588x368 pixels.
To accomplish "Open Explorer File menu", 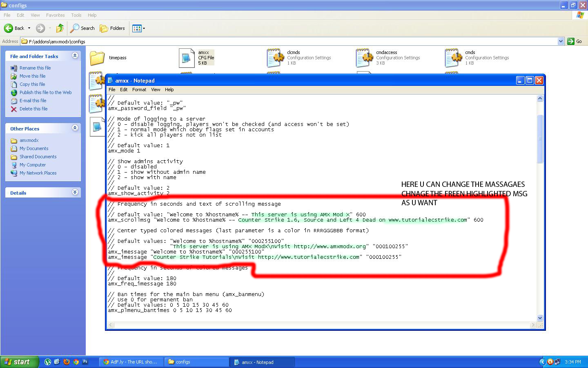I will [7, 15].
